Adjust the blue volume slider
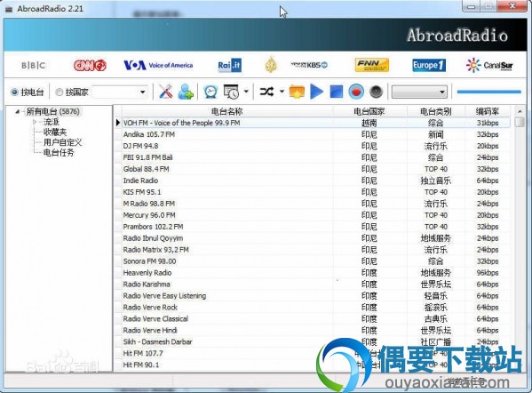The image size is (532, 393). (x=488, y=92)
